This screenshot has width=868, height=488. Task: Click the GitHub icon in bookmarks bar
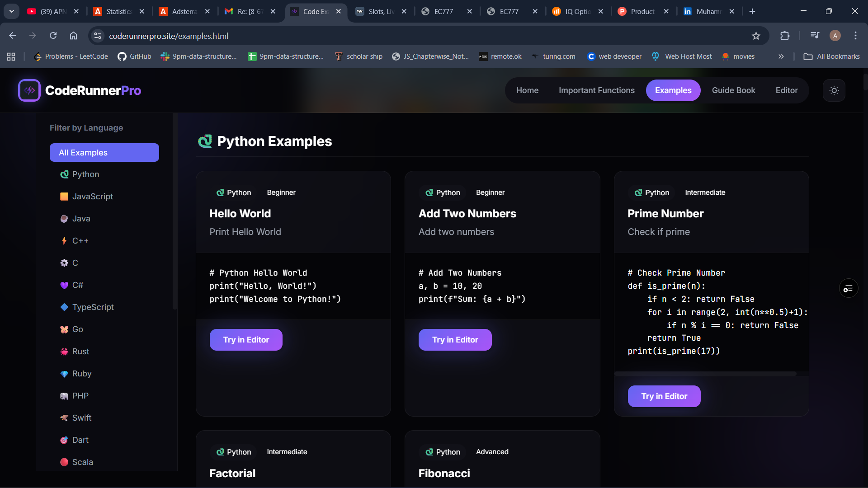(x=122, y=56)
